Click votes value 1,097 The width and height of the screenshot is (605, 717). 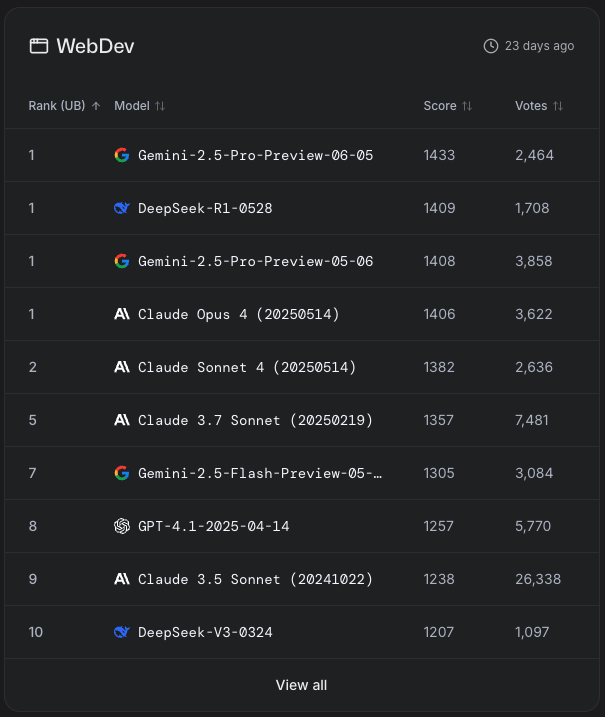(x=532, y=632)
